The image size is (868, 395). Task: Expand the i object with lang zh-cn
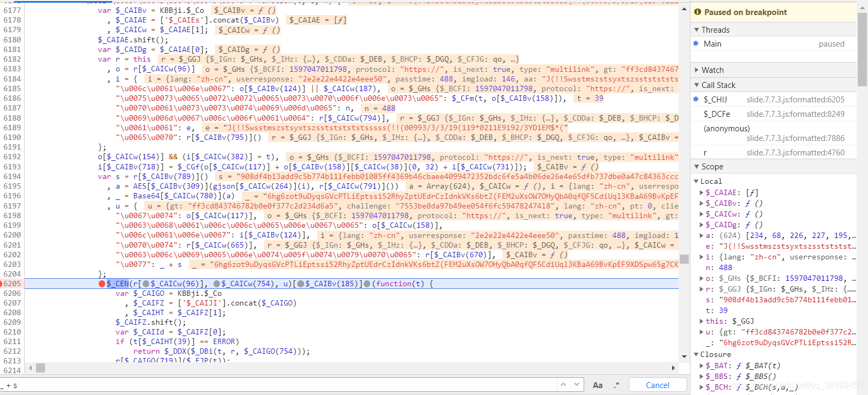click(x=702, y=257)
